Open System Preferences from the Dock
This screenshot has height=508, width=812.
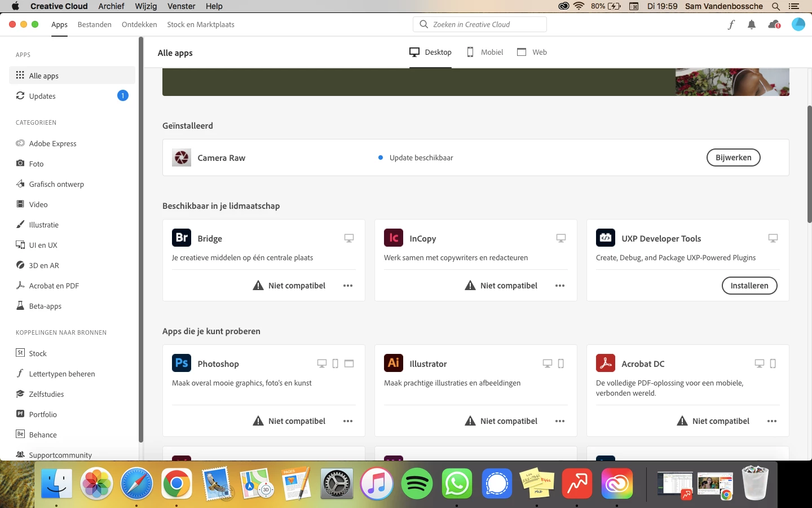pos(337,484)
